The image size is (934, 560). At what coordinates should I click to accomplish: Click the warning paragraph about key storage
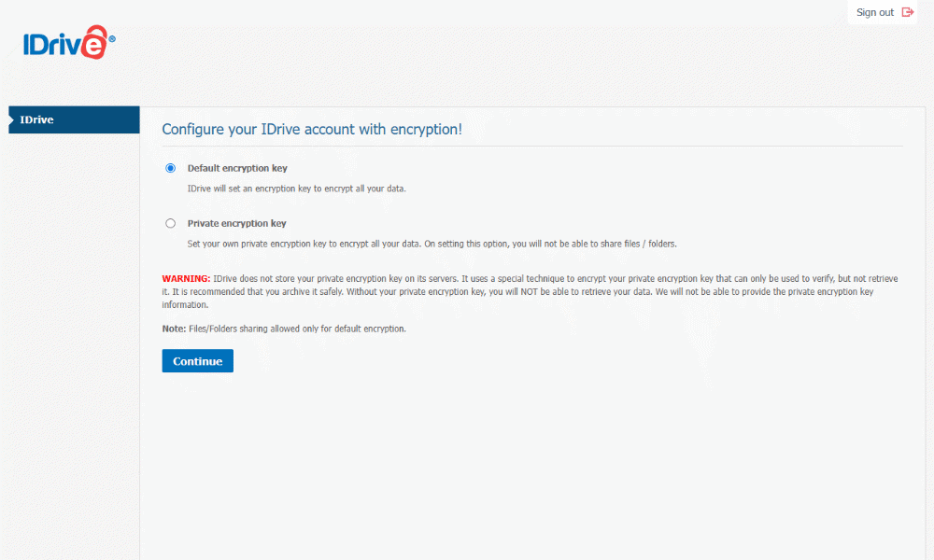pyautogui.click(x=523, y=292)
